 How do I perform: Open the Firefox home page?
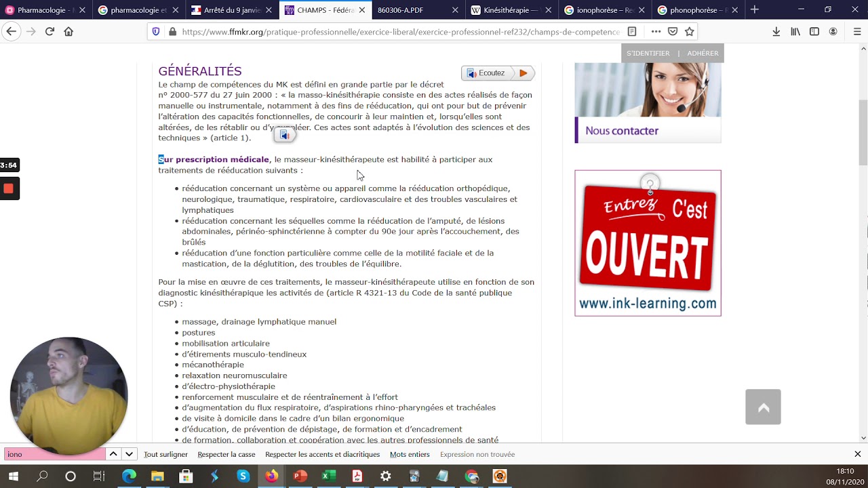pyautogui.click(x=68, y=31)
